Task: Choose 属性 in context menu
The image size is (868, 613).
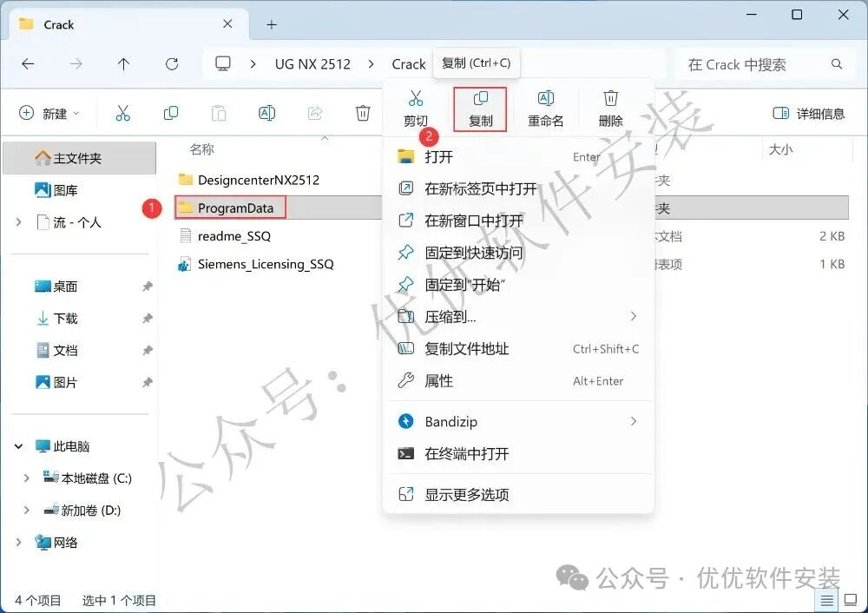Action: click(519, 381)
